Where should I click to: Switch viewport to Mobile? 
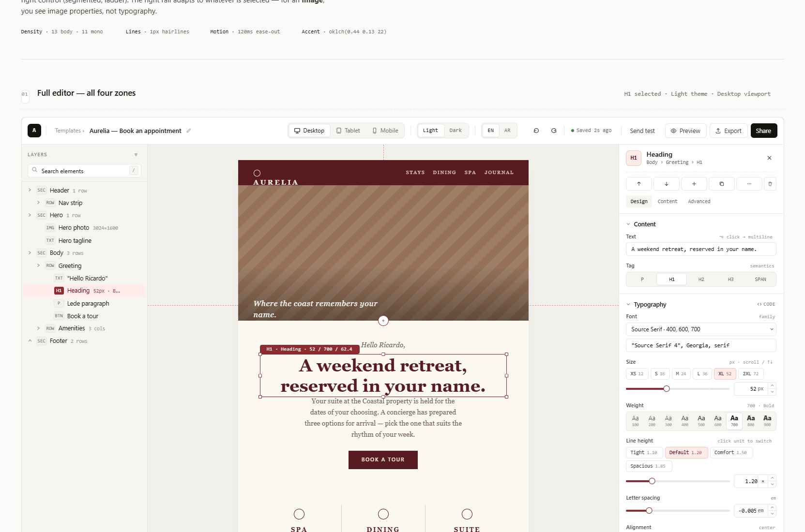point(385,131)
